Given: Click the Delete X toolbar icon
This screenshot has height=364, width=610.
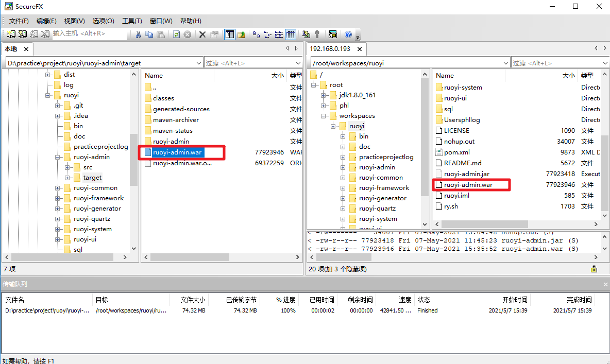Looking at the screenshot, I should [x=202, y=34].
